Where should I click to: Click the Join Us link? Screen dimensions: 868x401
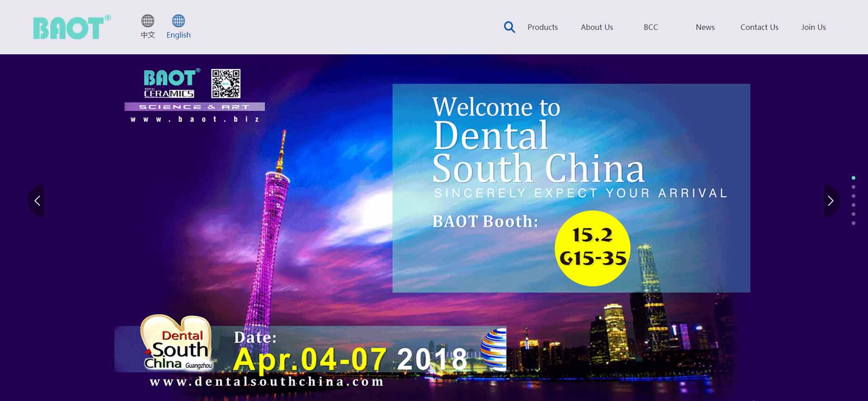click(x=813, y=27)
